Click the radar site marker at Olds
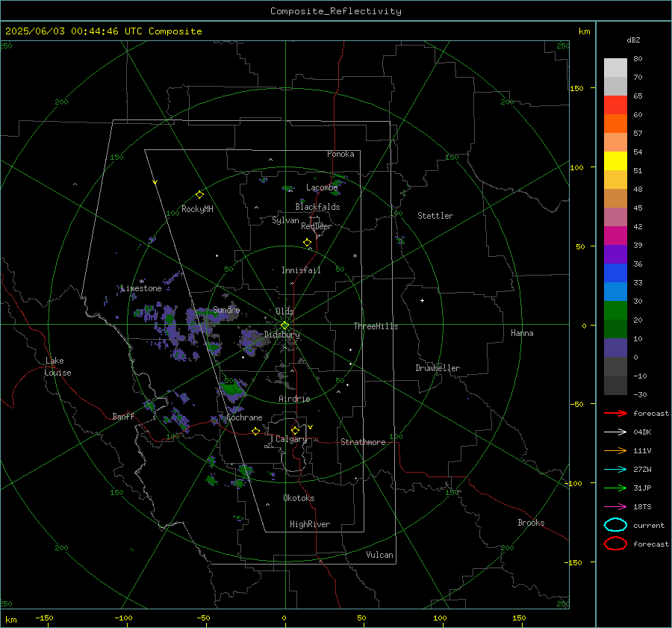 [284, 326]
